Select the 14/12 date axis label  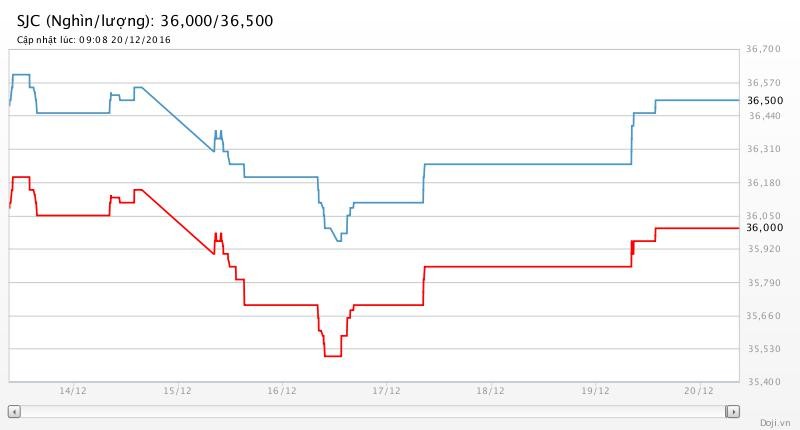coord(71,391)
